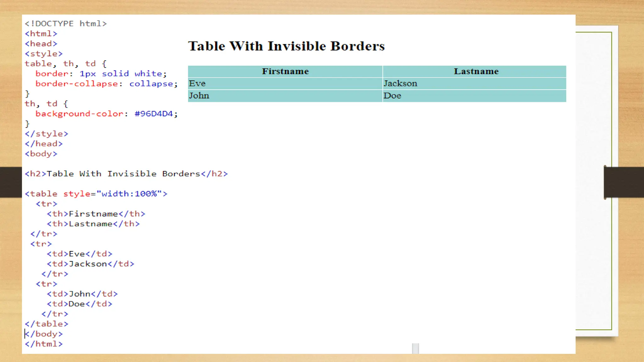Select the Jackson table cell
The height and width of the screenshot is (362, 644).
[400, 84]
